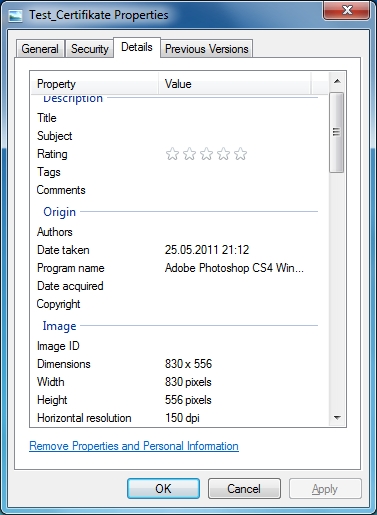Screen dimensions: 377x515
Task: Click the Property column header
Action: [x=95, y=84]
